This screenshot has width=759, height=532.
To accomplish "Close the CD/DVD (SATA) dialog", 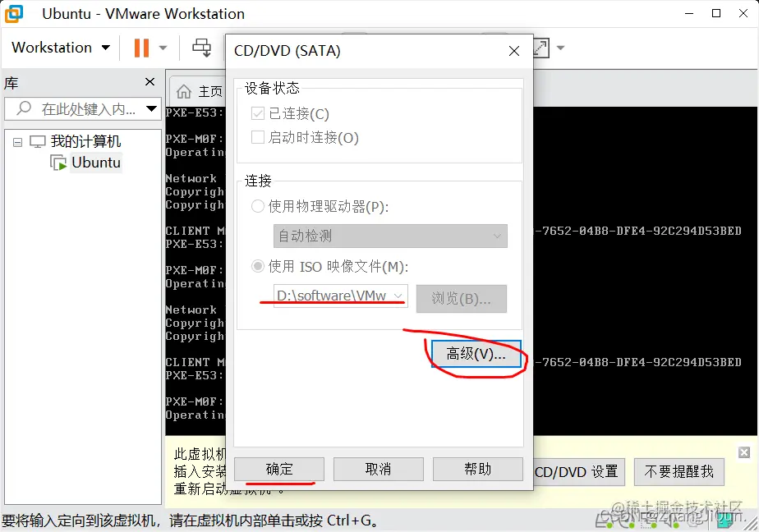I will coord(514,51).
